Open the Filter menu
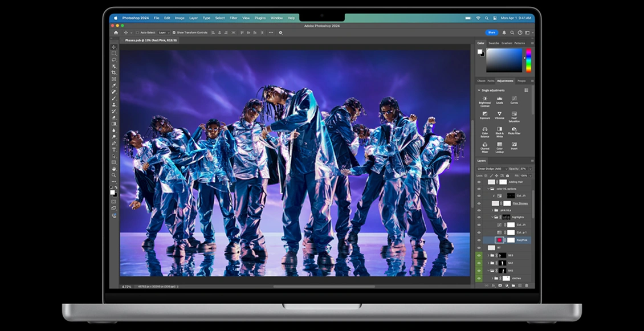 pos(233,18)
